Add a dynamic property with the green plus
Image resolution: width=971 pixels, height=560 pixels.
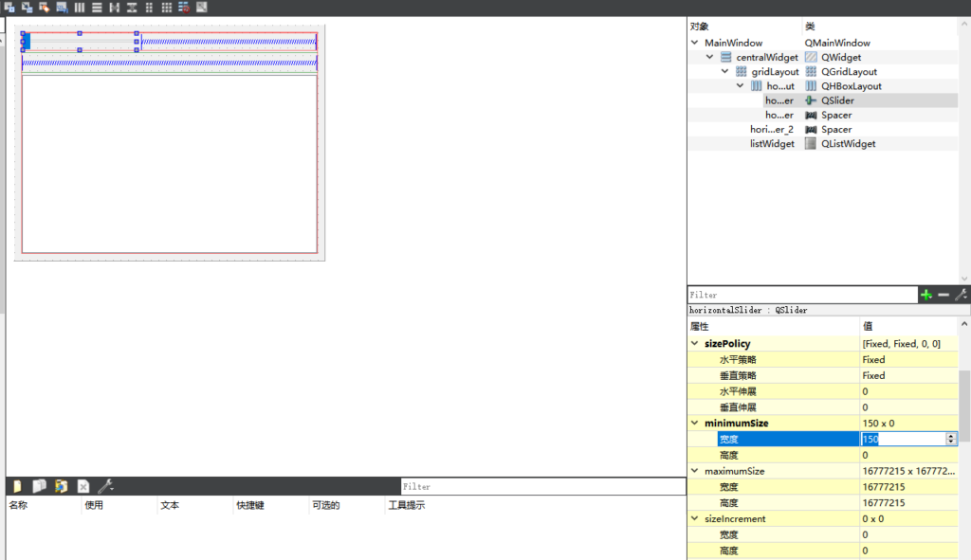(x=926, y=296)
